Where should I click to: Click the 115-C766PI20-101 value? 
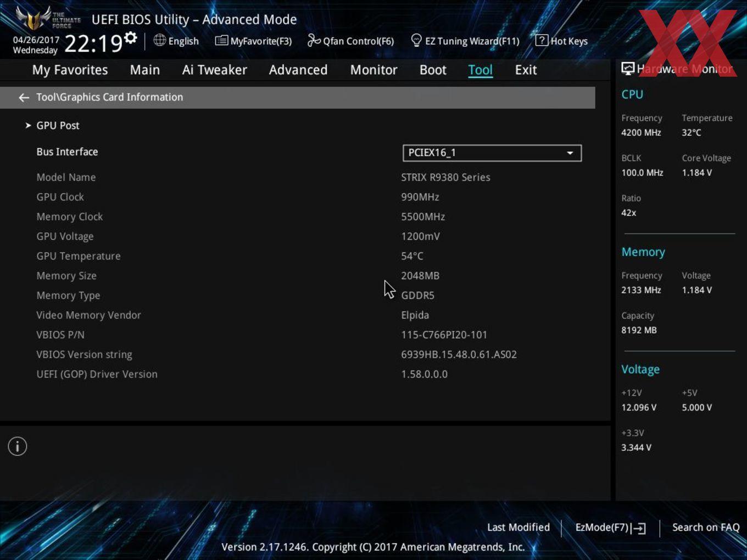click(444, 335)
